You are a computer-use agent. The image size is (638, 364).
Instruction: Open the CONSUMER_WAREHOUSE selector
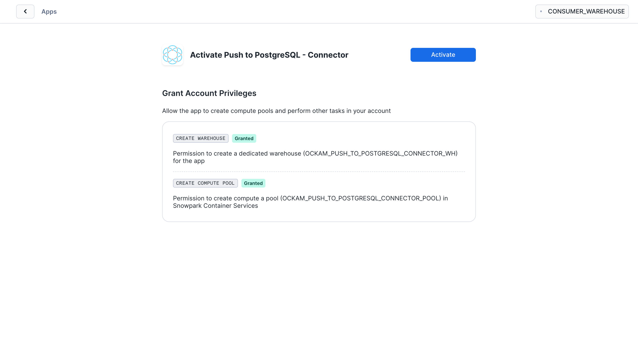click(x=582, y=12)
